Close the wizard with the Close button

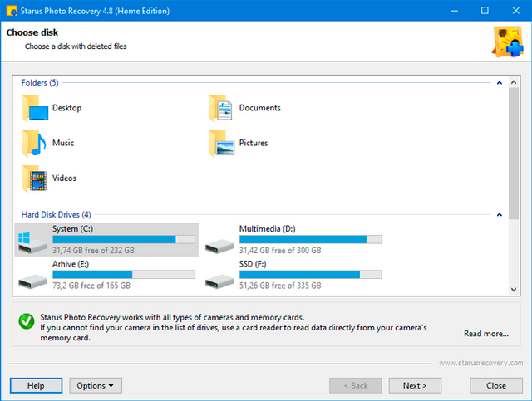[496, 386]
